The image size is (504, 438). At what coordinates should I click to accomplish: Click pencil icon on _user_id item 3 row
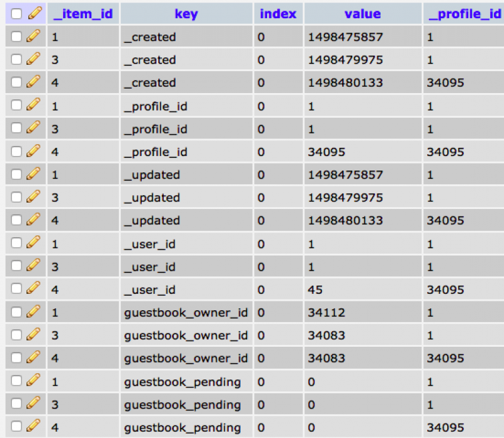coord(33,265)
